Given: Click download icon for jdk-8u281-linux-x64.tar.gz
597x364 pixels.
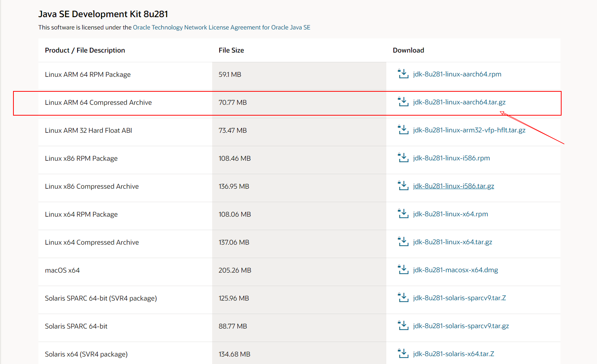Looking at the screenshot, I should click(403, 242).
